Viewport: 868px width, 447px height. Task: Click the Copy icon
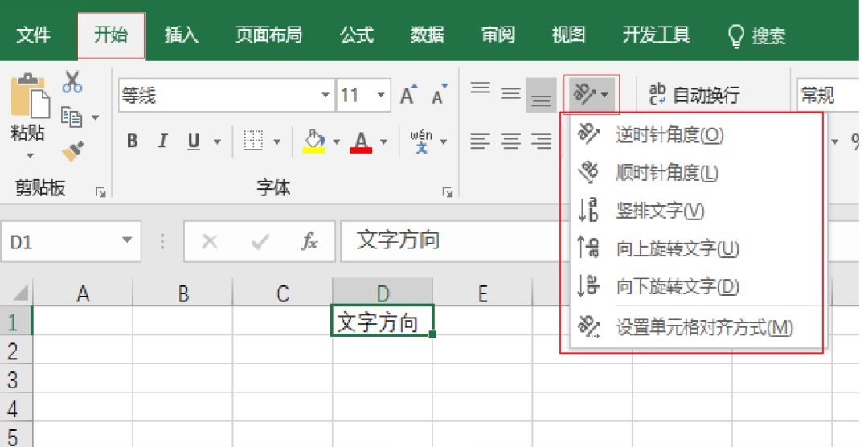point(72,117)
